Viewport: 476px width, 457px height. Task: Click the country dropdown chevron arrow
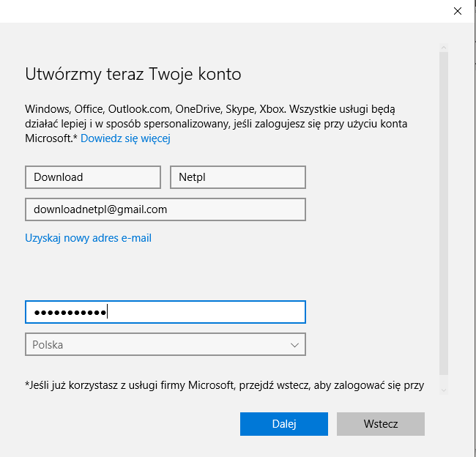pyautogui.click(x=294, y=344)
